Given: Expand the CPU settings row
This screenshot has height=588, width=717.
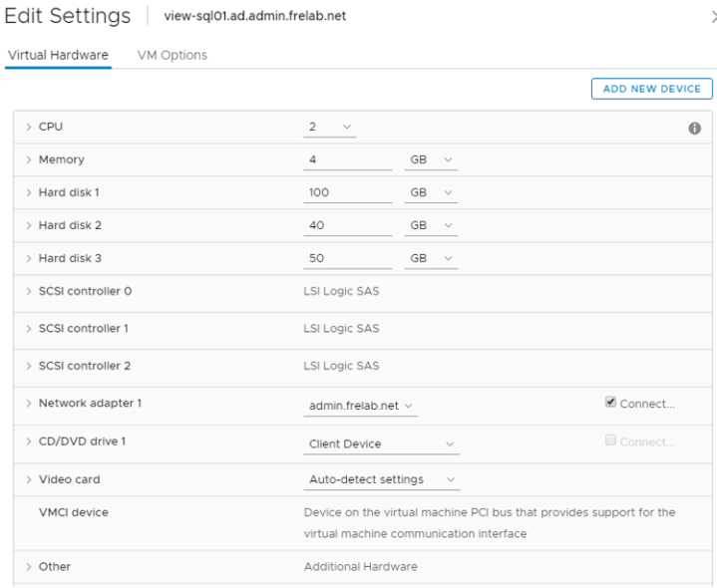Looking at the screenshot, I should click(x=29, y=128).
